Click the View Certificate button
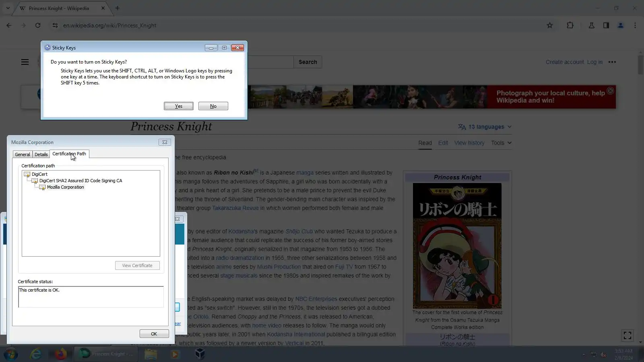This screenshot has height=362, width=644. 137,265
